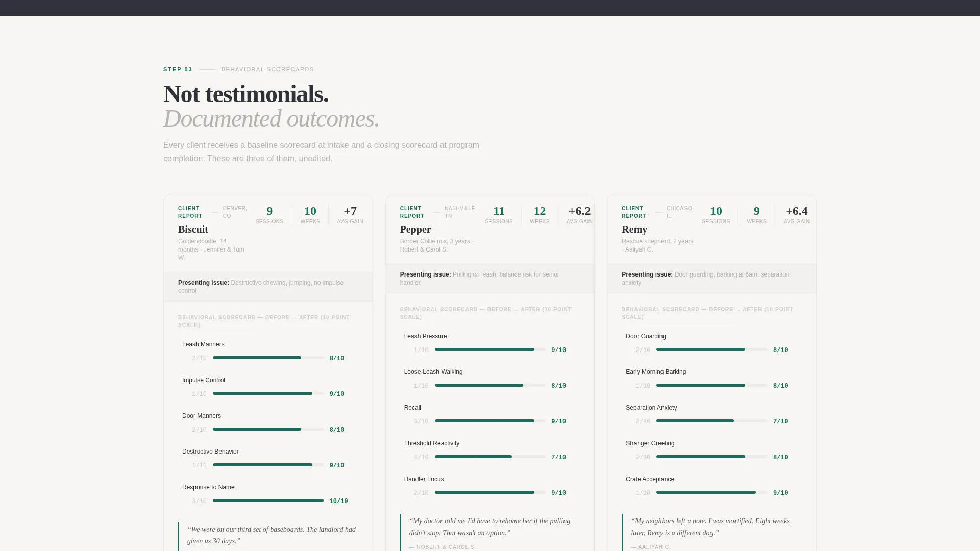
Task: Click the Handler Focus progress bar
Action: 490,492
